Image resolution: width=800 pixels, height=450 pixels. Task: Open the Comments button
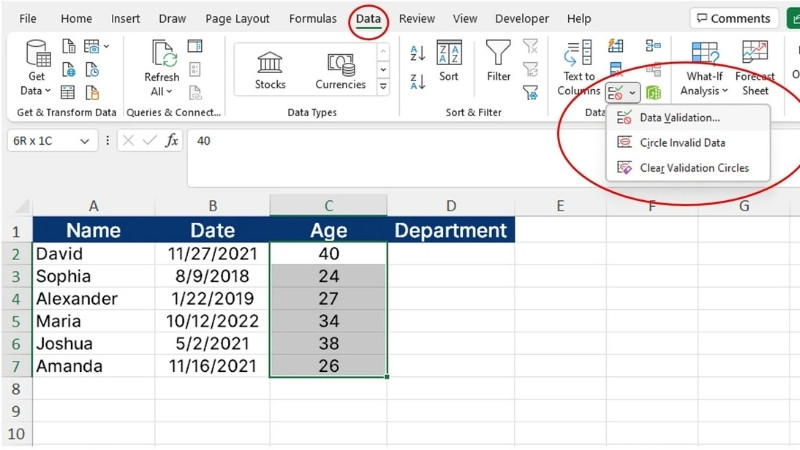click(x=733, y=19)
